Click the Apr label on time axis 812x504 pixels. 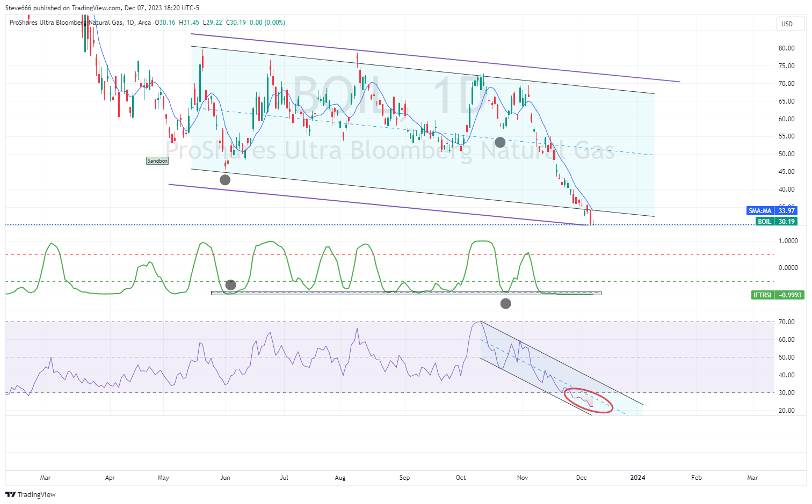pyautogui.click(x=110, y=478)
